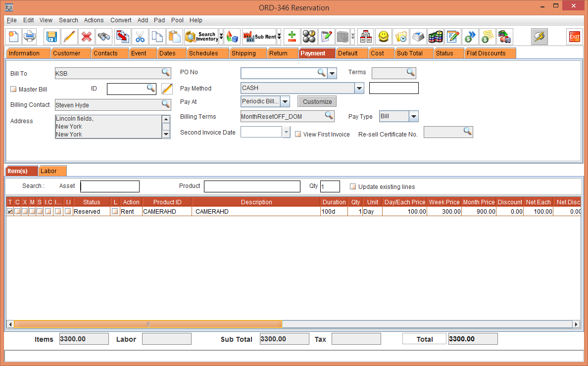Enable the Master Bill checkbox
The width and height of the screenshot is (588, 366).
[13, 90]
